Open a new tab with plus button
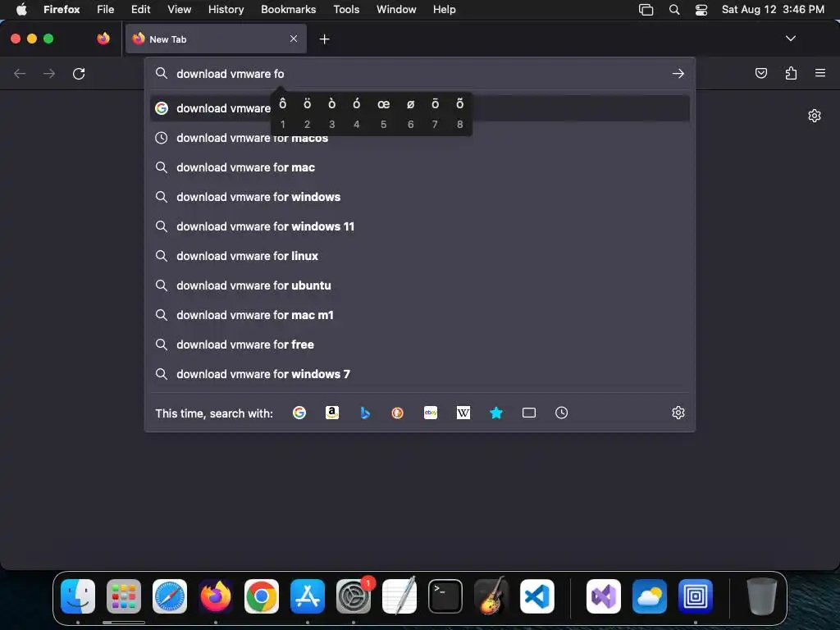 pyautogui.click(x=324, y=39)
